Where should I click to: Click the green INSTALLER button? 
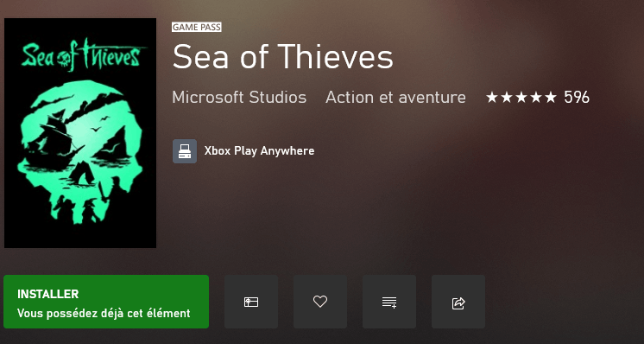106,302
